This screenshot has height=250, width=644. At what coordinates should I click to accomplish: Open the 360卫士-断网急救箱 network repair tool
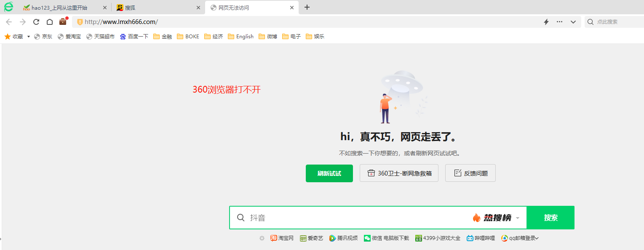pyautogui.click(x=399, y=173)
